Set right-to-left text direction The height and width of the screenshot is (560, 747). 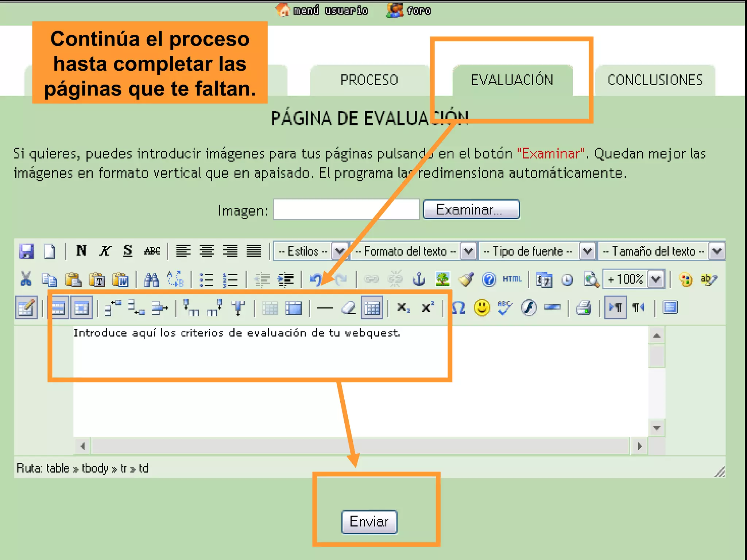pos(638,308)
